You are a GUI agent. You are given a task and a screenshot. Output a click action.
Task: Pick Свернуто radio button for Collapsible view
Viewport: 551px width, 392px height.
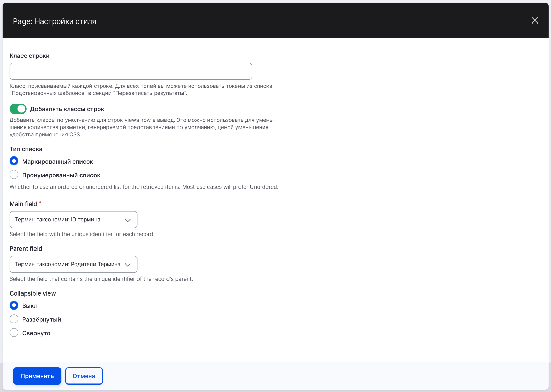click(14, 333)
